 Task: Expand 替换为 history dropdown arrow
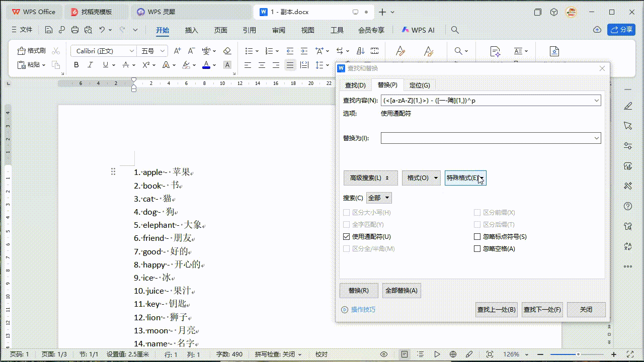point(597,138)
